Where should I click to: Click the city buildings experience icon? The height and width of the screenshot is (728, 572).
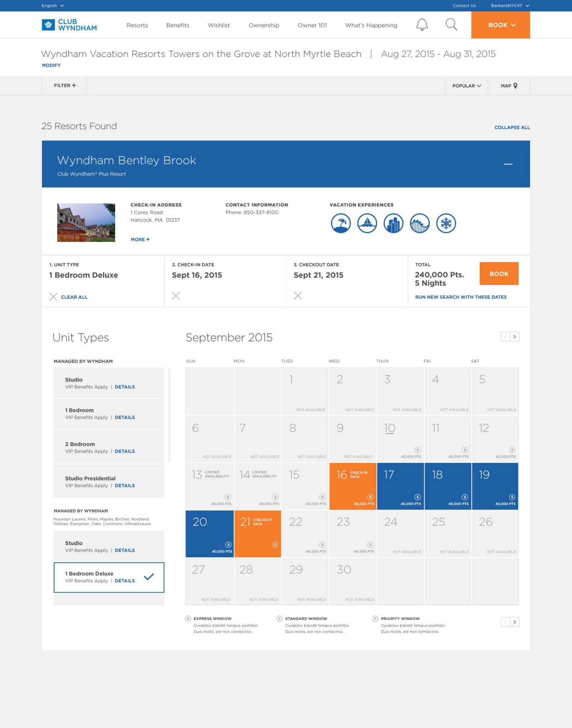(x=393, y=223)
